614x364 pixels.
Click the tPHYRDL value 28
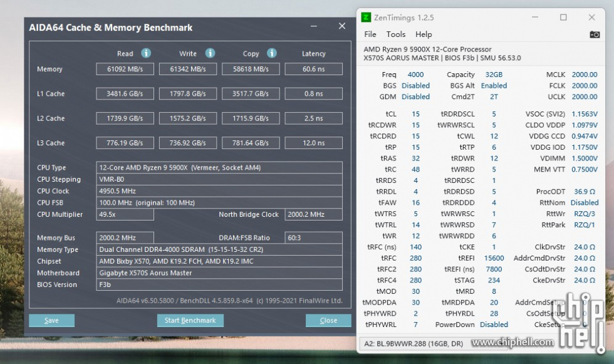tap(494, 313)
